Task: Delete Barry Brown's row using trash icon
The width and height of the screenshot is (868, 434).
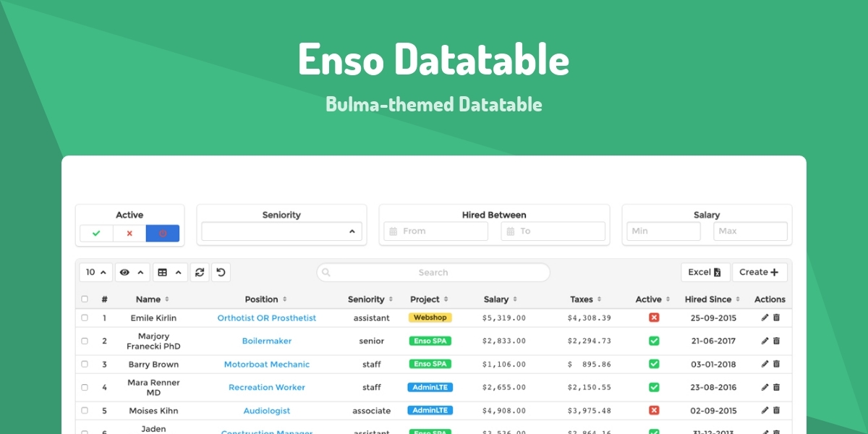Action: 776,364
